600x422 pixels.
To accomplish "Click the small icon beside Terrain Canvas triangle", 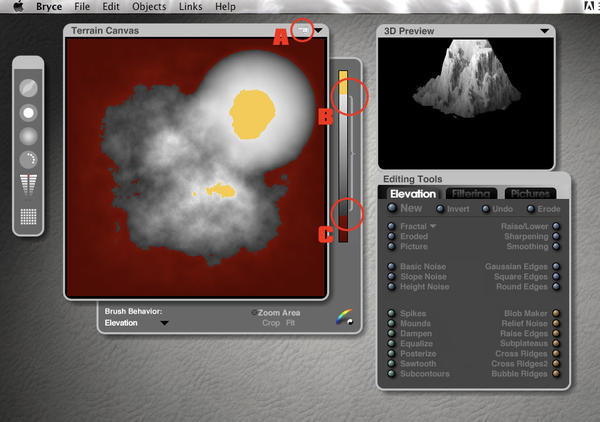I will 303,29.
